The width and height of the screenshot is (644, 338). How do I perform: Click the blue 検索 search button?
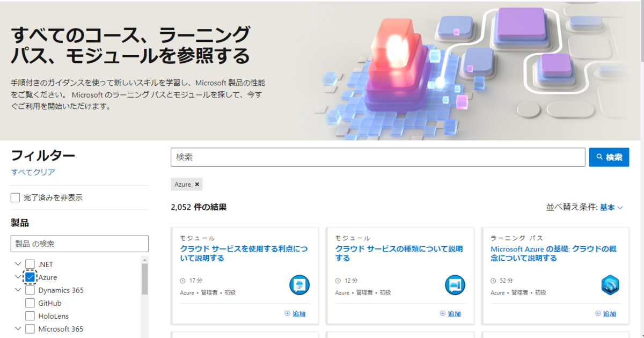coord(609,157)
